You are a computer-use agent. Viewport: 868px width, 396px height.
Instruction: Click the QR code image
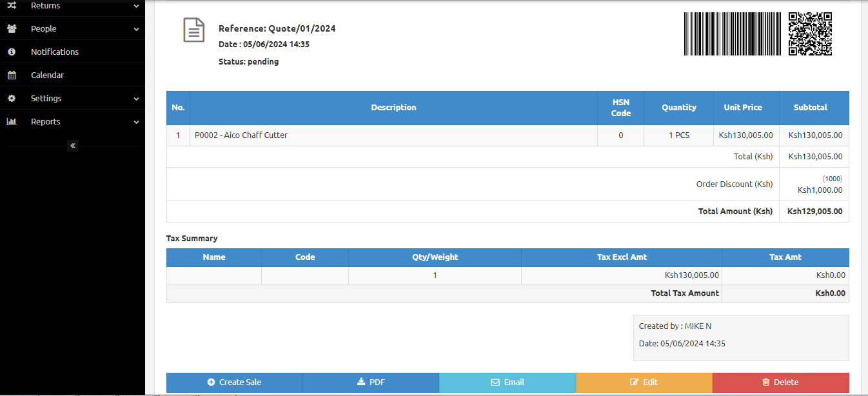(x=810, y=34)
